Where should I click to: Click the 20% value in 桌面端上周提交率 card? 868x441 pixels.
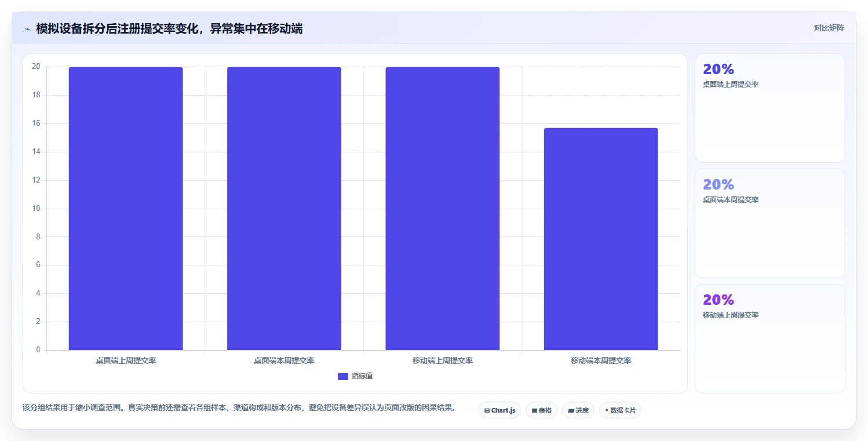point(719,69)
